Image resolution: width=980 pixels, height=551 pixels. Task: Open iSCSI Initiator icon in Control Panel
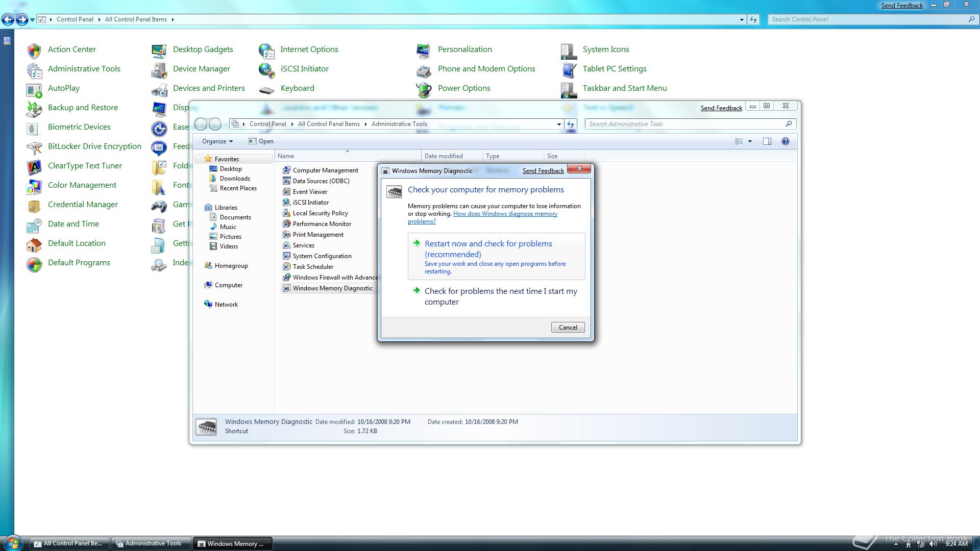[266, 69]
